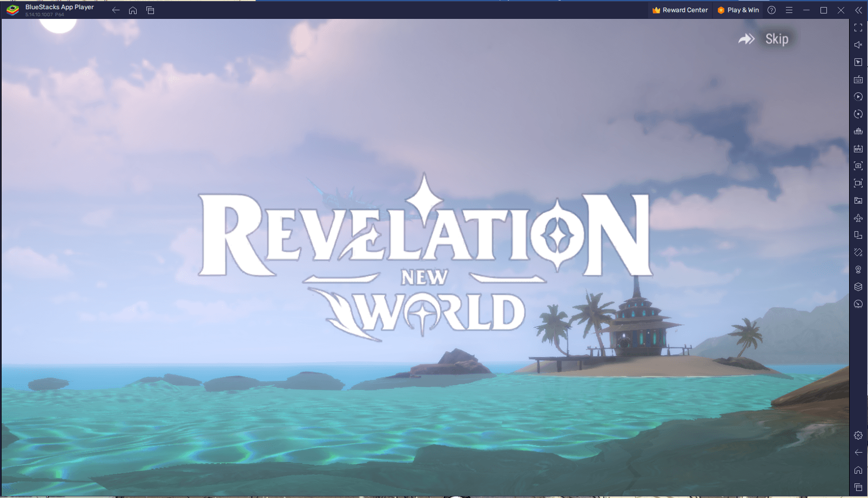Click the version text 5.14.10.1007 P64
Image resolution: width=868 pixels, height=498 pixels.
click(x=45, y=15)
